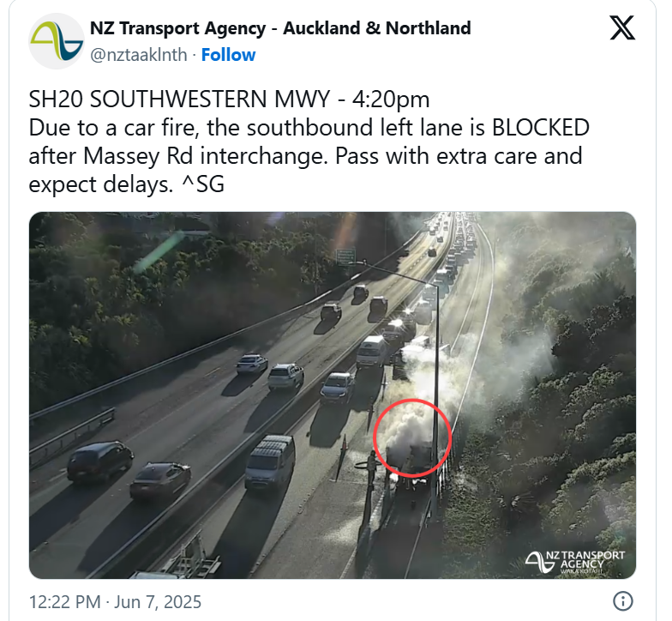Click the street light pole by the smoke
This screenshot has height=621, width=672.
coord(435,396)
